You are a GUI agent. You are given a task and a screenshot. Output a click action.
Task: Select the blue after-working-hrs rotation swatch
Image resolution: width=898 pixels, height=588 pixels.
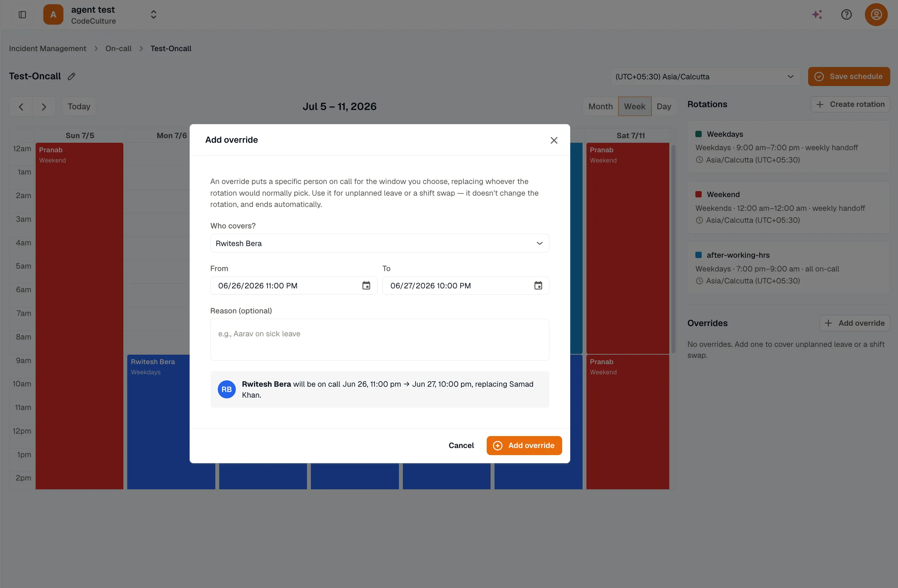click(699, 255)
